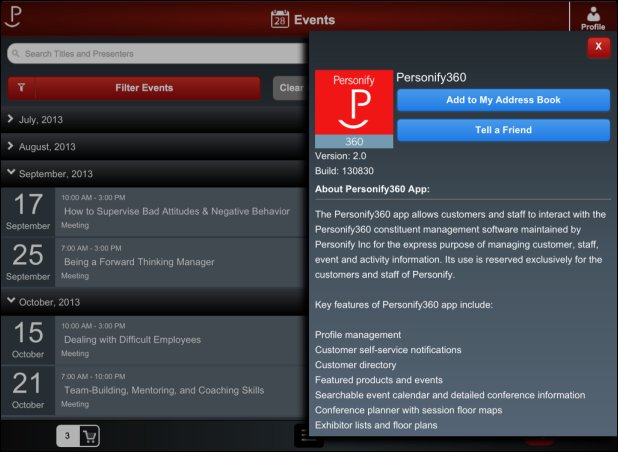Image resolution: width=618 pixels, height=452 pixels.
Task: Collapse October, 2013 section
Action: click(154, 302)
